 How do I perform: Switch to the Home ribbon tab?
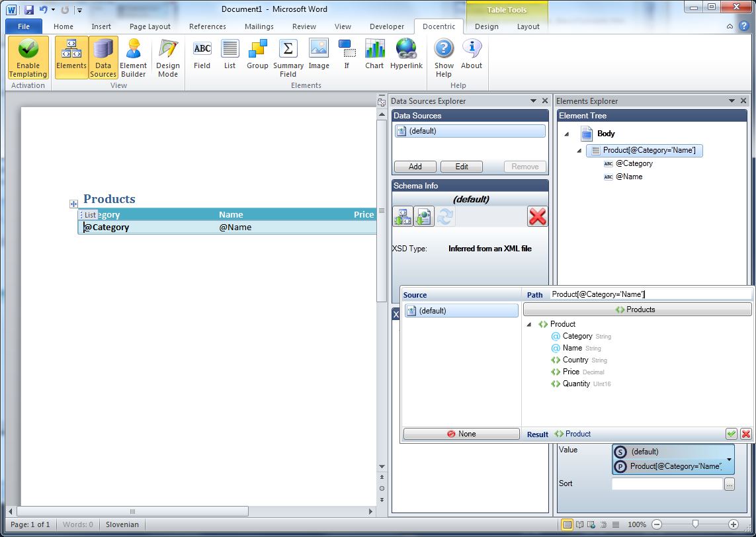click(63, 26)
